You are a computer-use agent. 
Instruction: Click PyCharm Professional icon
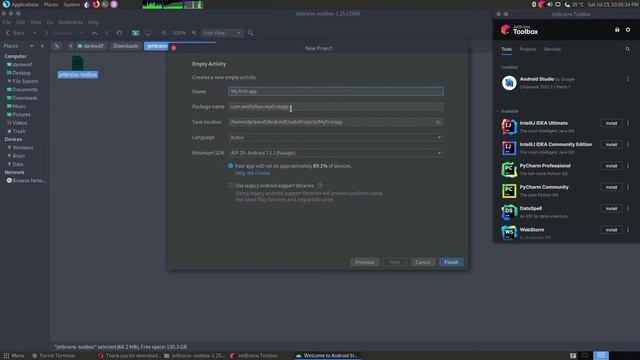509,169
